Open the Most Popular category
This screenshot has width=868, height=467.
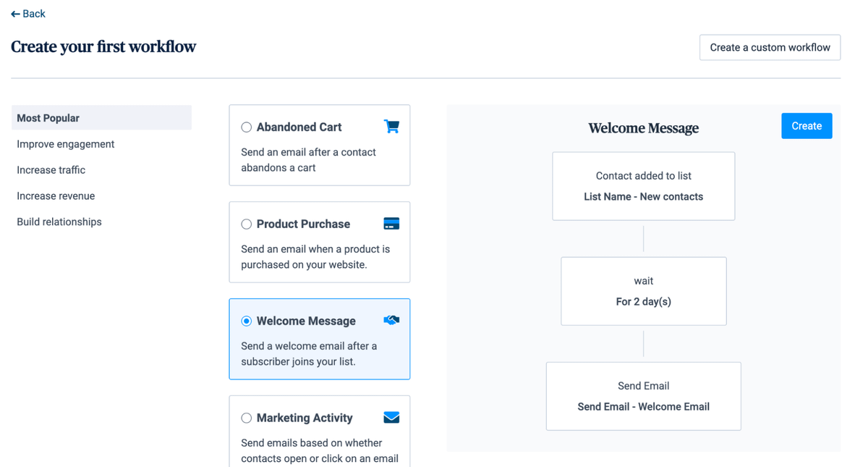(x=101, y=118)
